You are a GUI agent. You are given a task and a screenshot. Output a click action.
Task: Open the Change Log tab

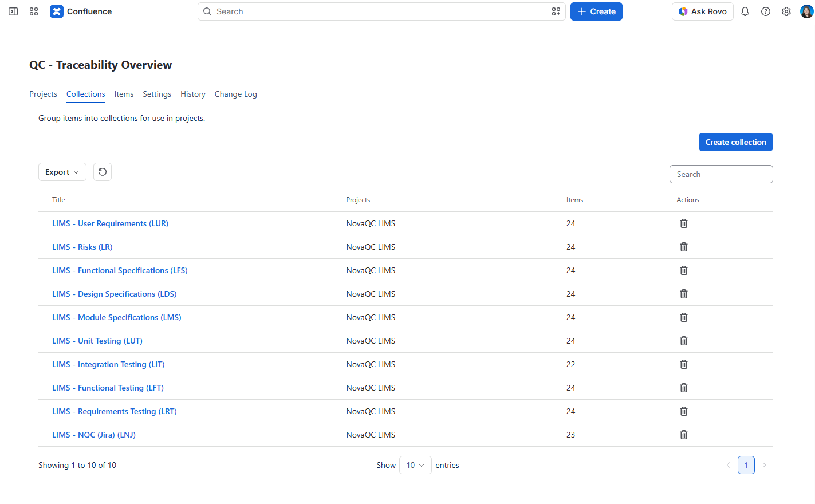click(236, 94)
